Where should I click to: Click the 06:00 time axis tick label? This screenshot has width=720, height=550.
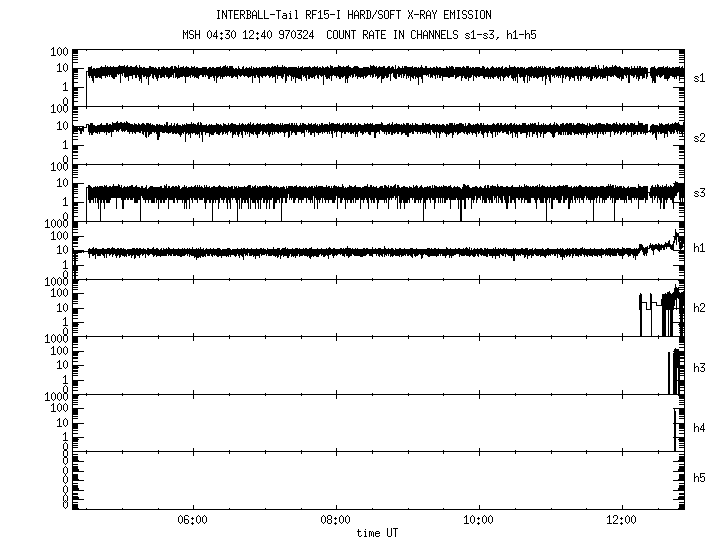[x=191, y=520]
